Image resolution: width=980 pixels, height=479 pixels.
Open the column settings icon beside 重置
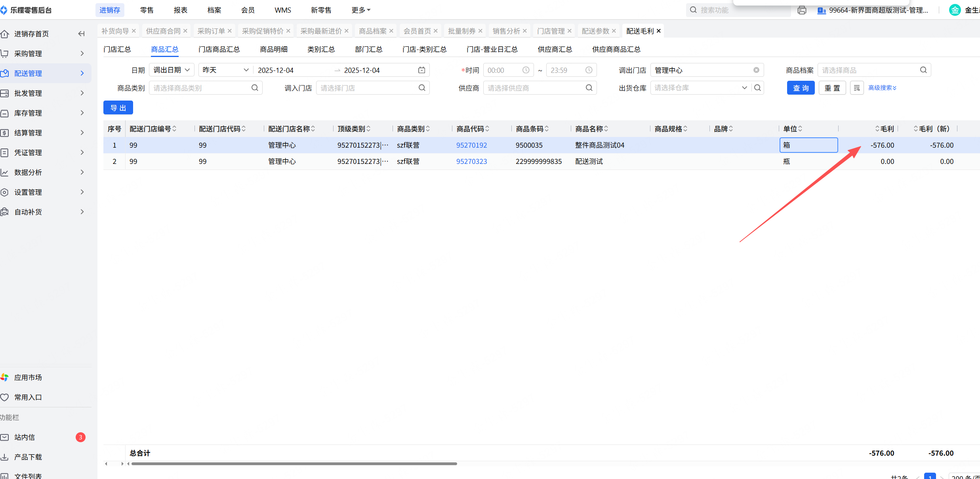coord(856,88)
